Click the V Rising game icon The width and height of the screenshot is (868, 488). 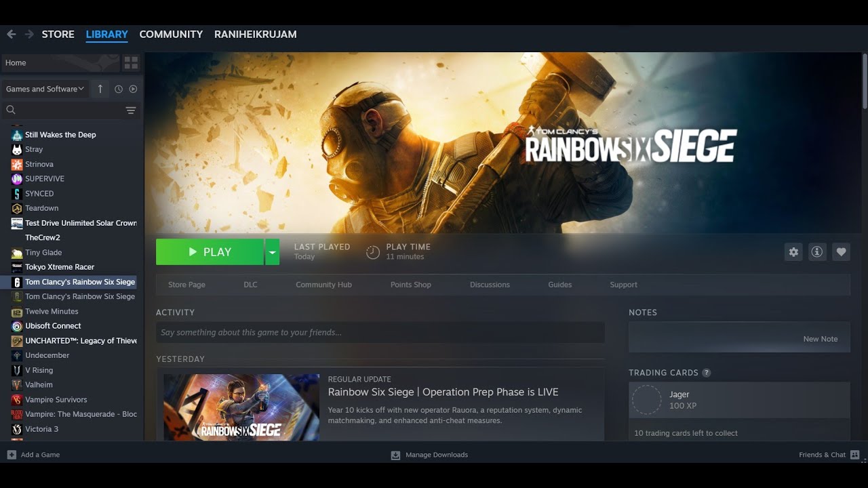pyautogui.click(x=17, y=370)
